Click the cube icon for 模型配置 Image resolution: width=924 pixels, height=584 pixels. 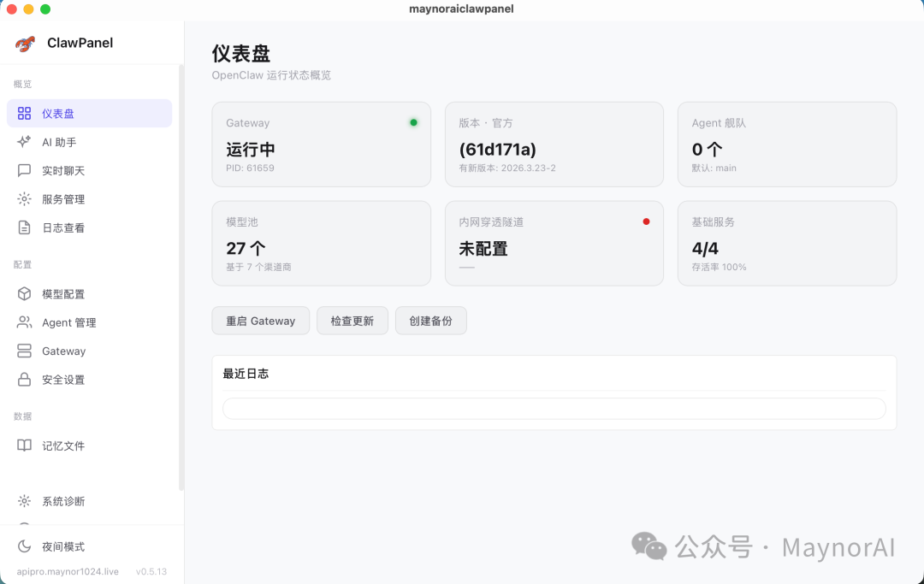tap(24, 294)
